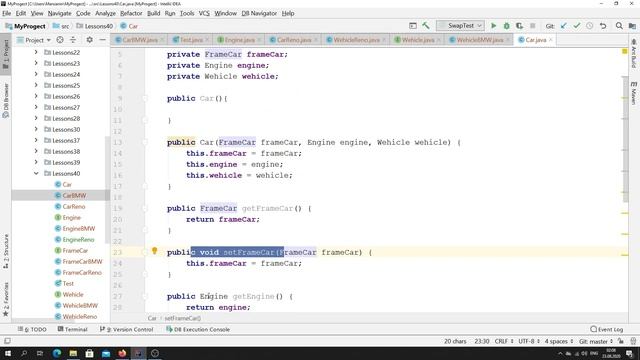Image resolution: width=640 pixels, height=360 pixels.
Task: Change 4 spaces indentation setting
Action: [x=559, y=341]
